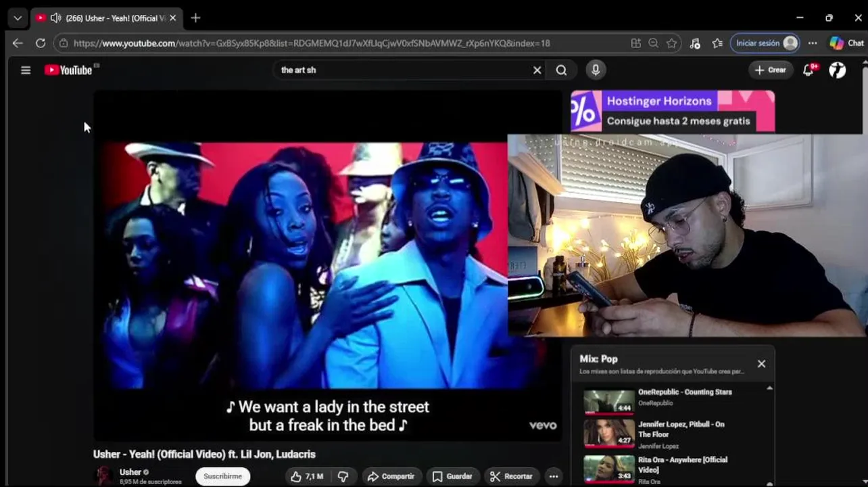This screenshot has width=868, height=487.
Task: Focus the browser address bar URL
Action: click(x=312, y=43)
